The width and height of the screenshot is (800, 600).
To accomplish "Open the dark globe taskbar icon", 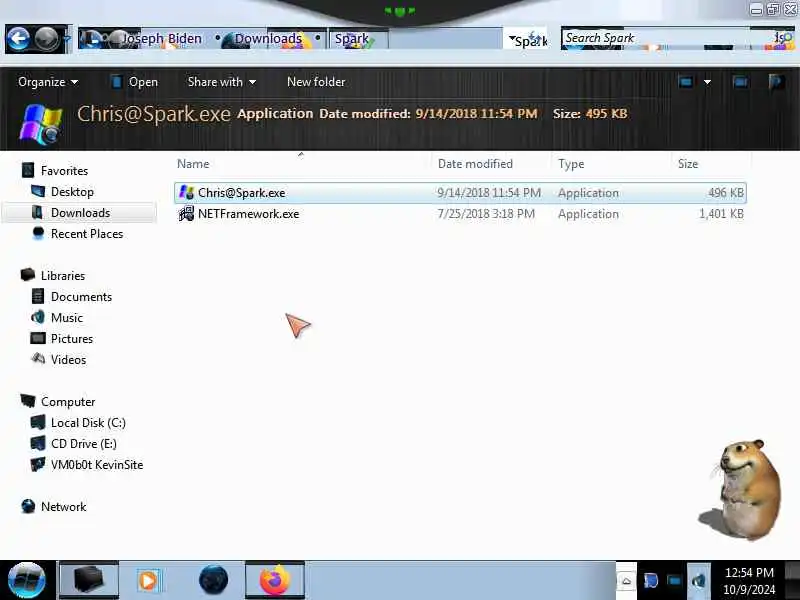I will (213, 580).
